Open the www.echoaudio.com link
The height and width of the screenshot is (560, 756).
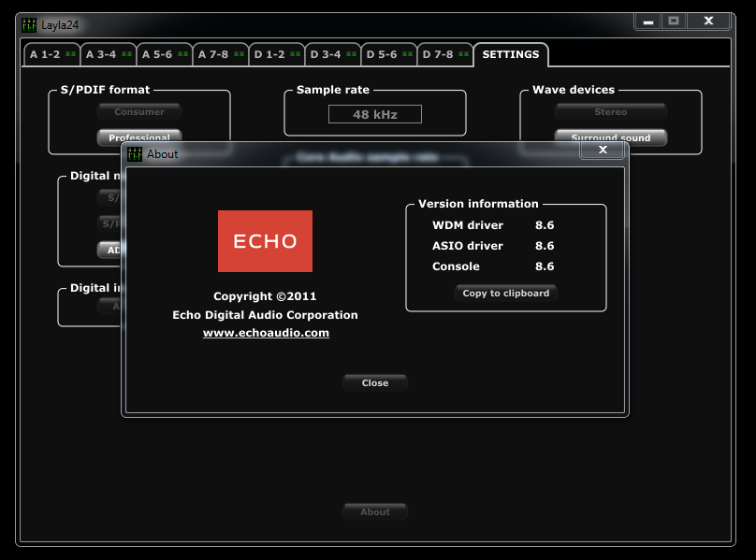point(266,333)
